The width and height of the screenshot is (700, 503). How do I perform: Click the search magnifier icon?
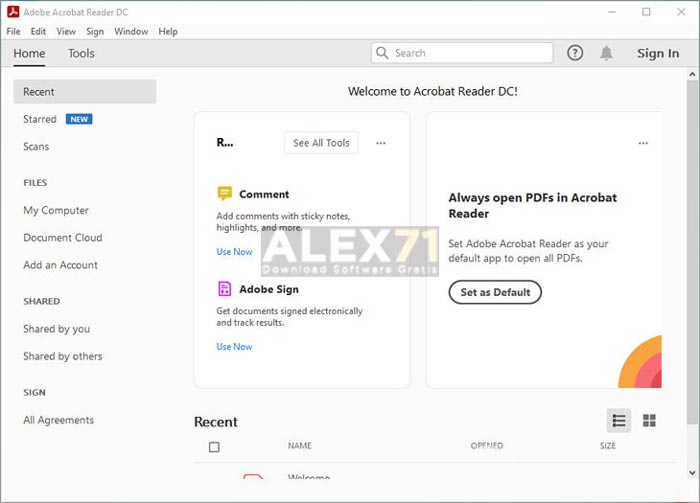(382, 53)
